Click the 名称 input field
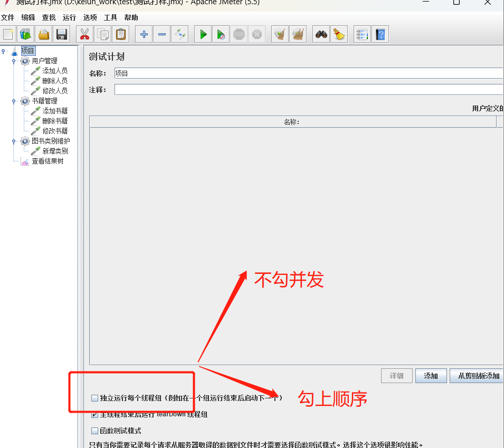This screenshot has width=504, height=448. pyautogui.click(x=309, y=73)
